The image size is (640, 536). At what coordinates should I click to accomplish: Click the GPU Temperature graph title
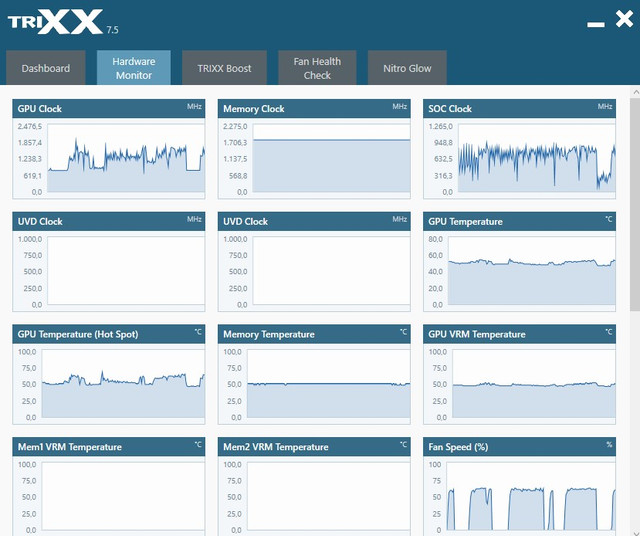[465, 222]
